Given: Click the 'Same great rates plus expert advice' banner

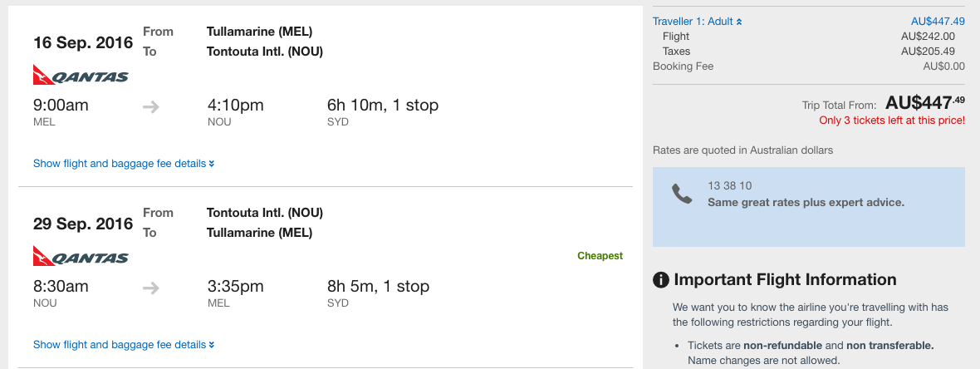Looking at the screenshot, I should click(x=809, y=207).
